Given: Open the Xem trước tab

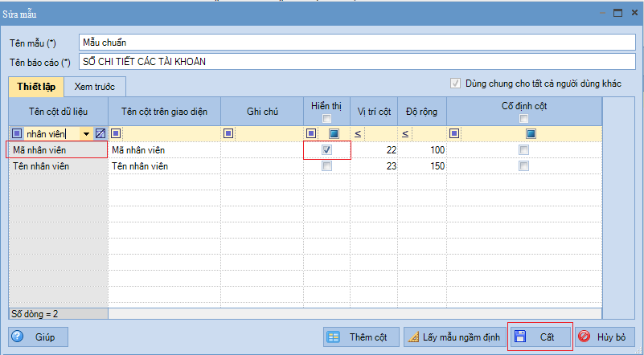Looking at the screenshot, I should tap(94, 87).
